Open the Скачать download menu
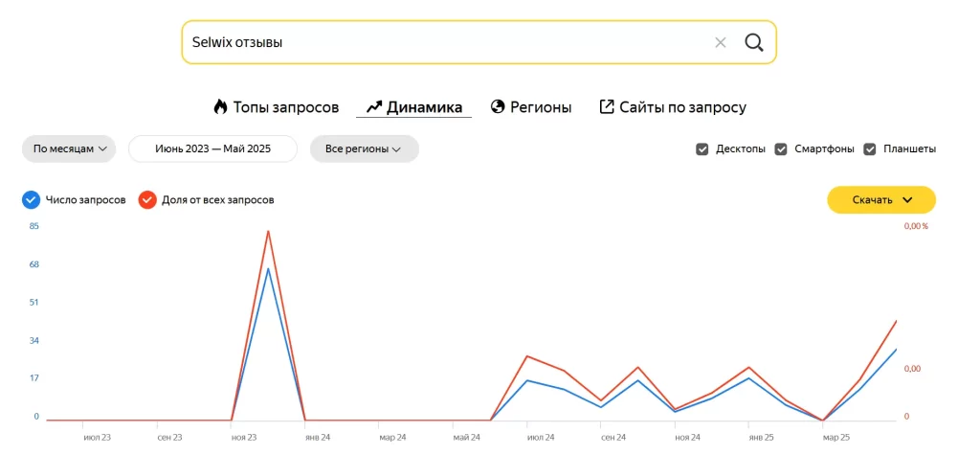 881,200
